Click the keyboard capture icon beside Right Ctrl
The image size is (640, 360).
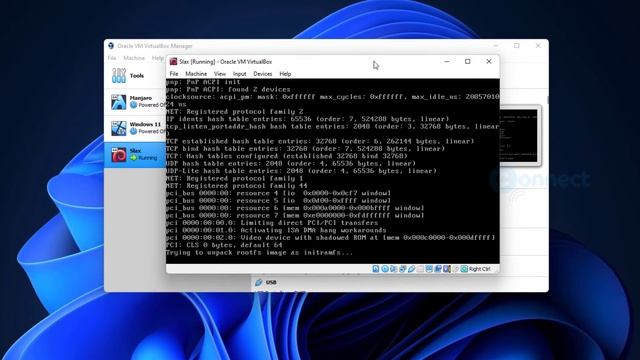464,269
